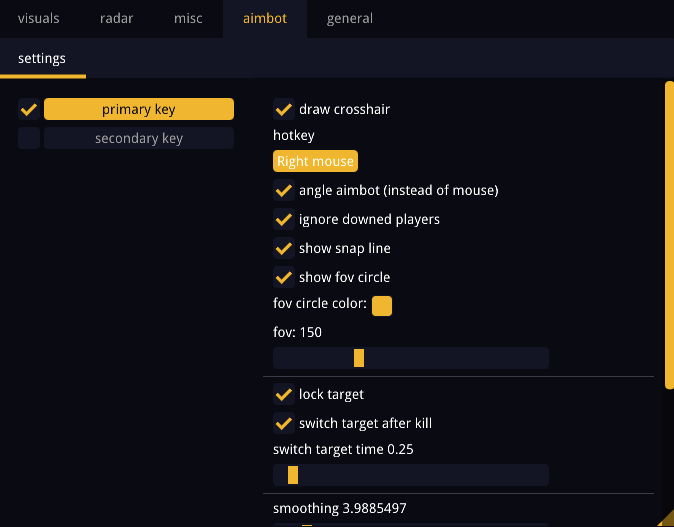Go to the misc tab
The width and height of the screenshot is (674, 527).
(188, 18)
